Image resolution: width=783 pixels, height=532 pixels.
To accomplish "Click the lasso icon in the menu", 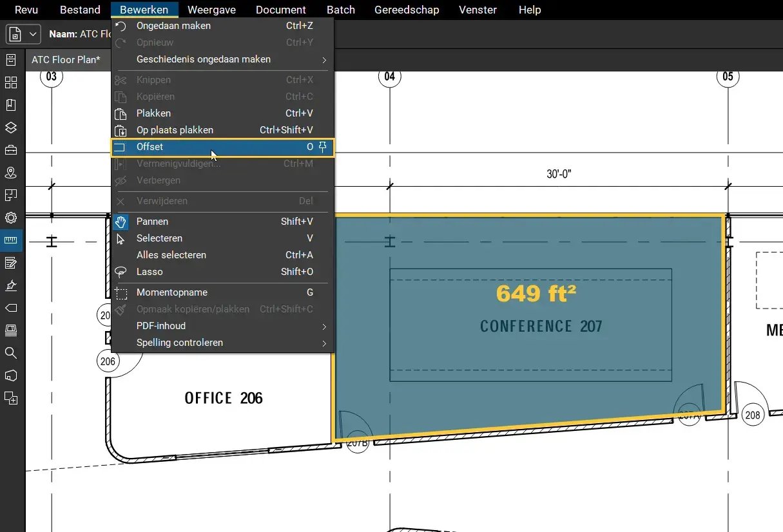I will [x=121, y=272].
